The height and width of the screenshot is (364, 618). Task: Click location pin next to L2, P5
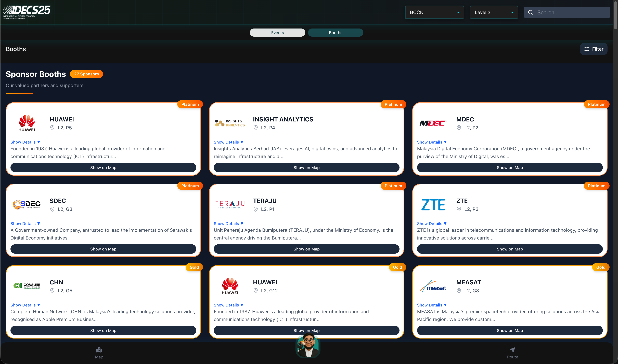click(x=52, y=128)
